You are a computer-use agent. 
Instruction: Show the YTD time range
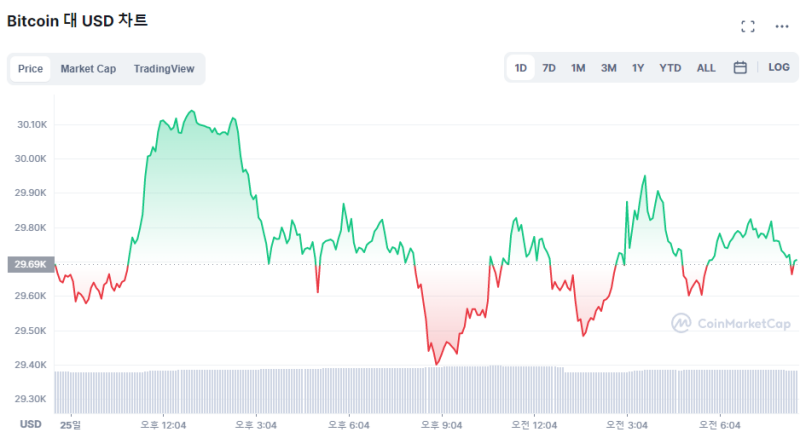[x=670, y=68]
